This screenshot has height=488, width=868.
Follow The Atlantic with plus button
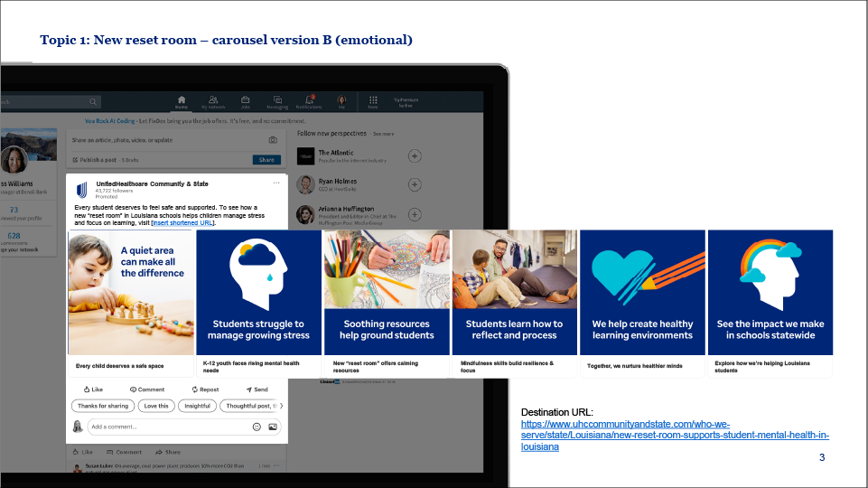415,156
